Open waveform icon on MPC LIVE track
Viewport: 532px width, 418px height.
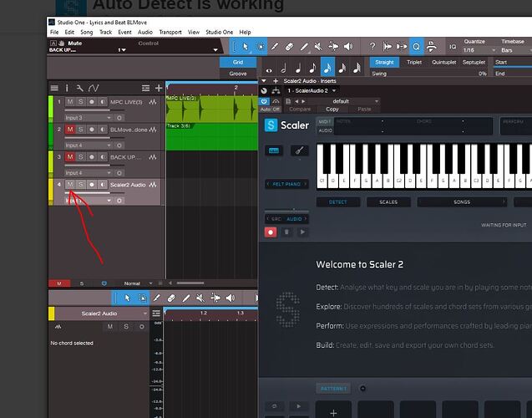pos(153,102)
